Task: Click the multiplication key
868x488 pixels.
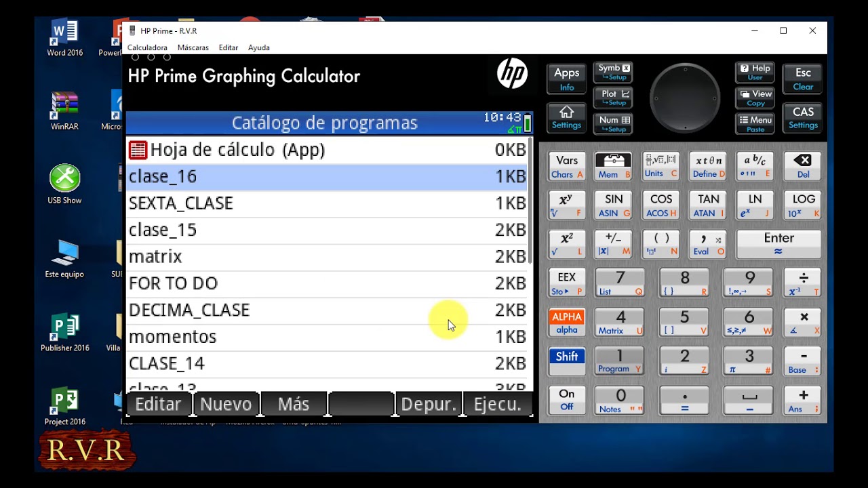Action: pyautogui.click(x=803, y=323)
